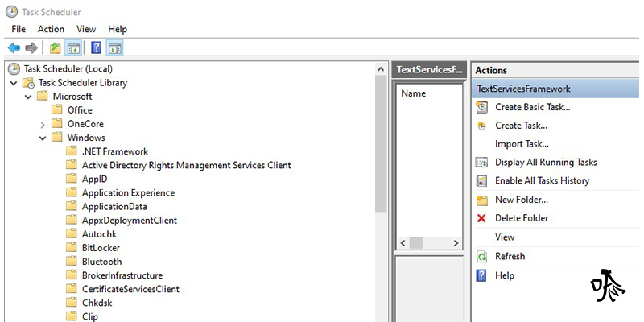Click the Task Scheduler Library folder icon
The width and height of the screenshot is (644, 322).
click(x=29, y=83)
